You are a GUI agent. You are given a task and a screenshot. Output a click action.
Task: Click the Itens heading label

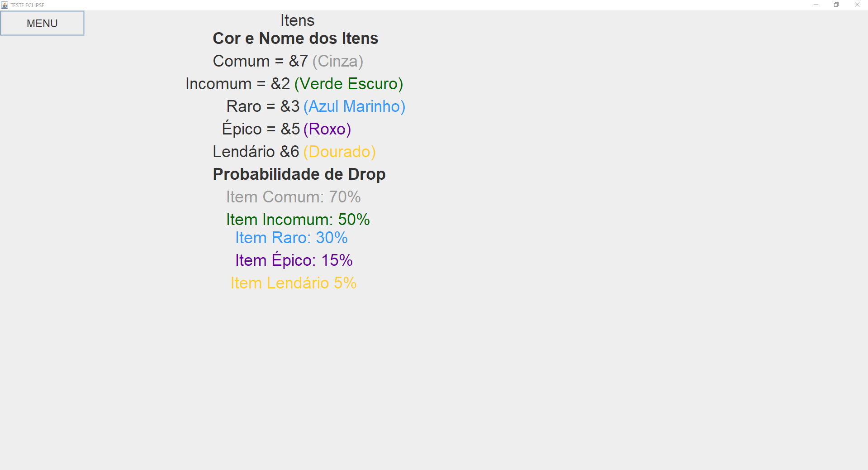[297, 20]
